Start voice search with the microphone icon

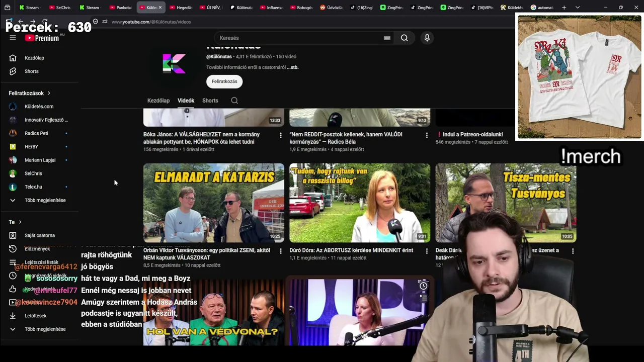[427, 38]
